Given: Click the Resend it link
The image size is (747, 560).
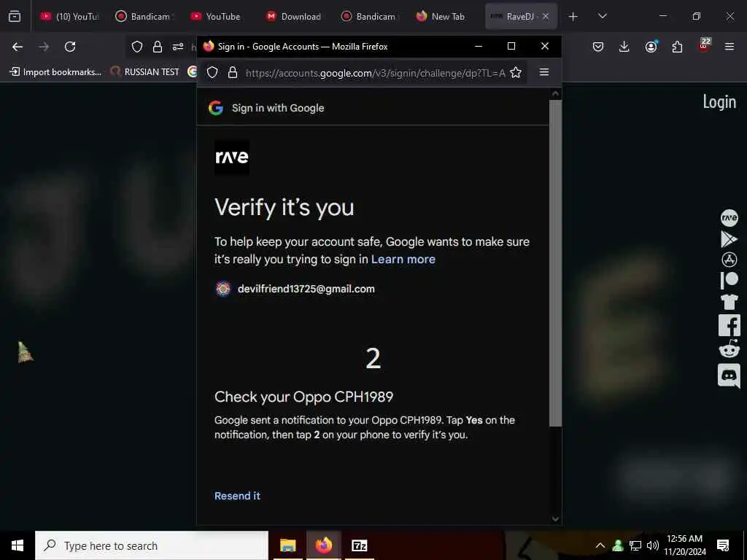Looking at the screenshot, I should [x=237, y=496].
